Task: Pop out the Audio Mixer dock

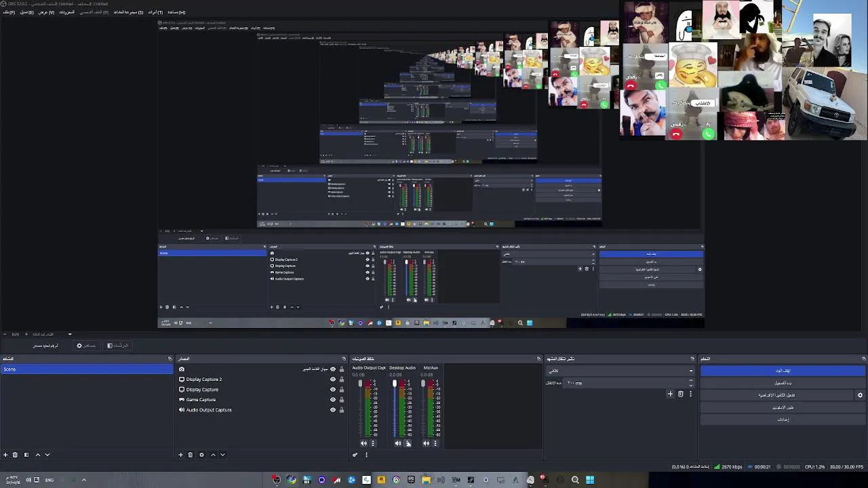Action: [538, 359]
